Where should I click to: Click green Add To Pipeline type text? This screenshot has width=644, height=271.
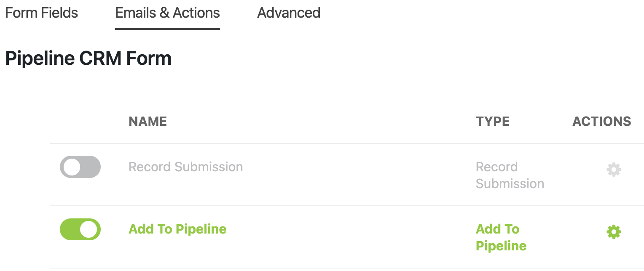(501, 237)
